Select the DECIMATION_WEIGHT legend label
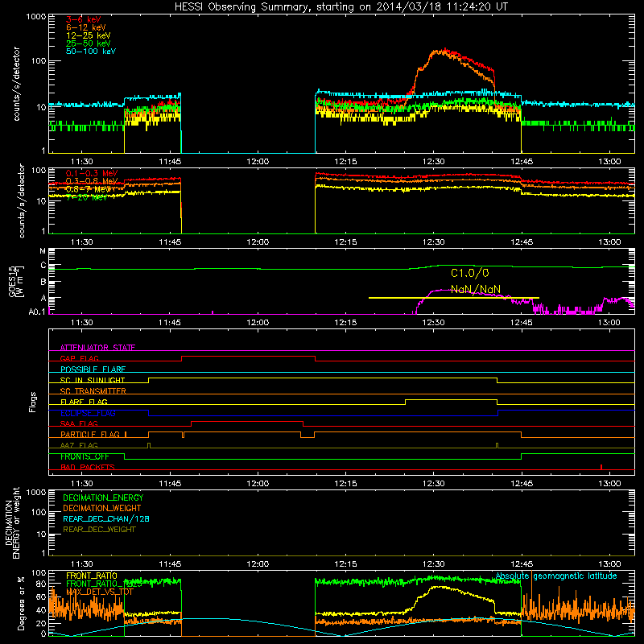The width and height of the screenshot is (644, 644). pyautogui.click(x=102, y=508)
